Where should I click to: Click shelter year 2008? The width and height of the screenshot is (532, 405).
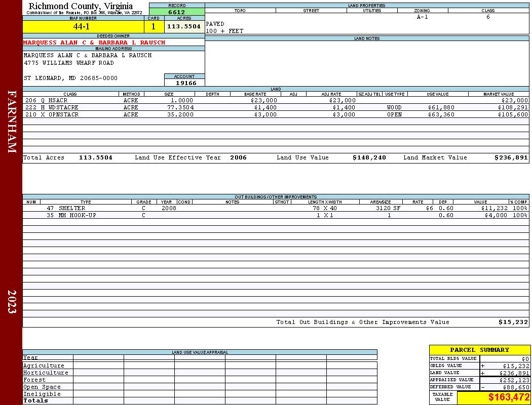pyautogui.click(x=169, y=208)
